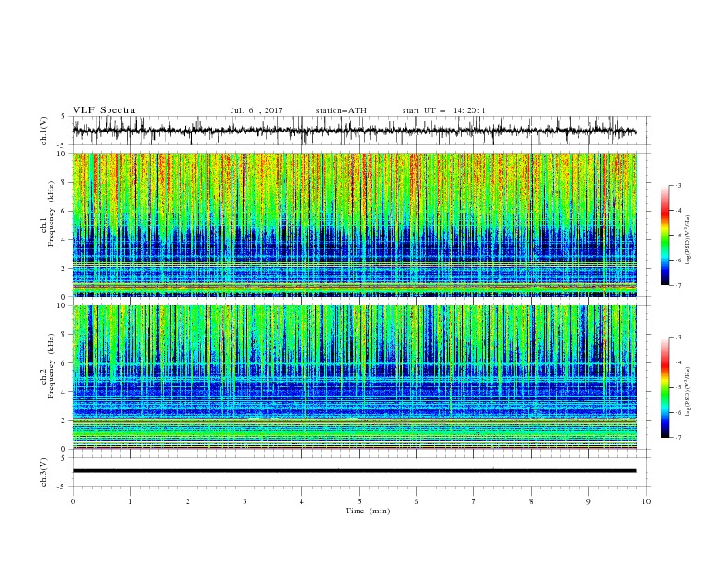Click the 'VLF Spectra' title text

point(104,110)
